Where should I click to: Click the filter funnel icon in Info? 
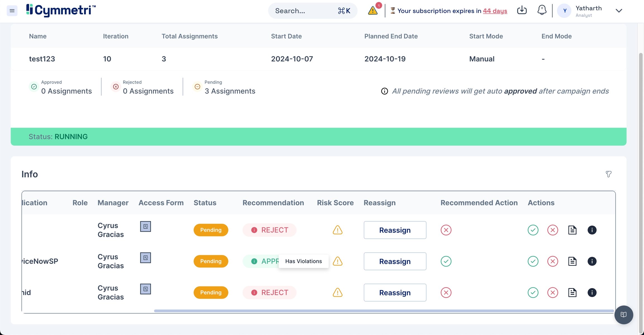coord(609,174)
